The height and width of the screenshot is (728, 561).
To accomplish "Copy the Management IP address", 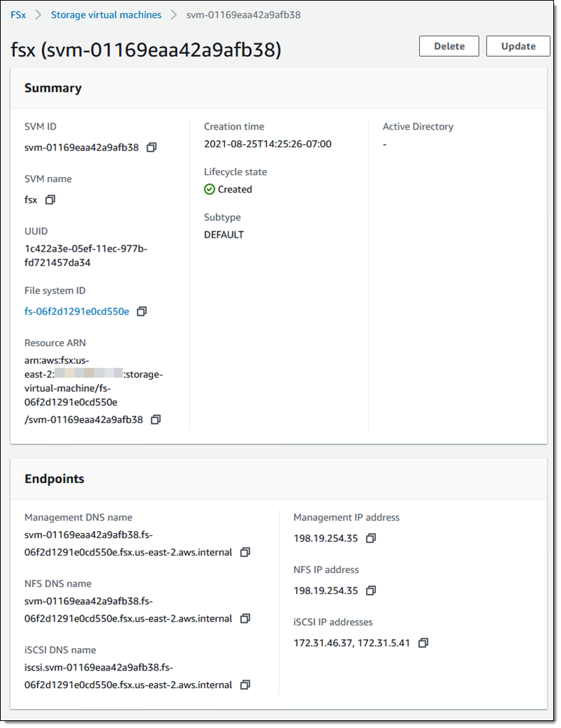I will [371, 538].
